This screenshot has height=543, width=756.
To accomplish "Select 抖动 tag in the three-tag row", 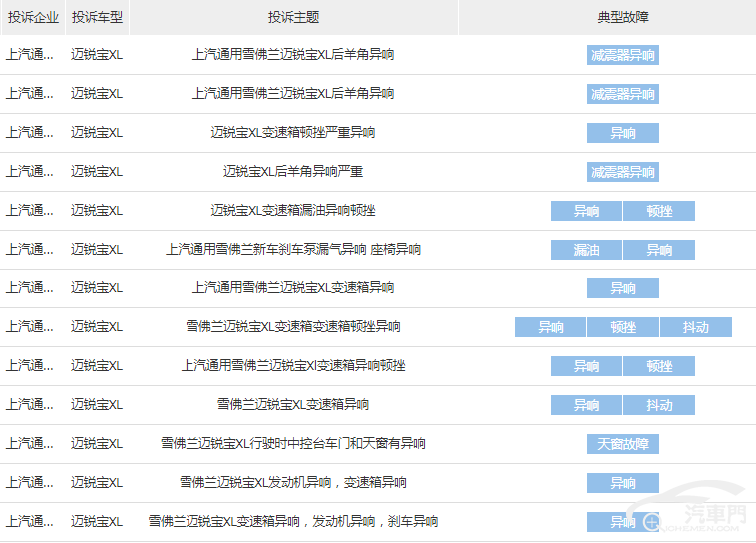I will [695, 327].
